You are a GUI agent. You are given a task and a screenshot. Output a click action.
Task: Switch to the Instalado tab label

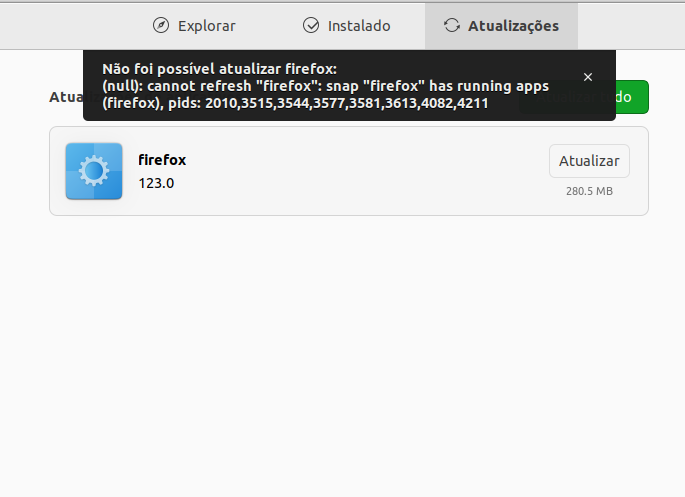coord(359,25)
